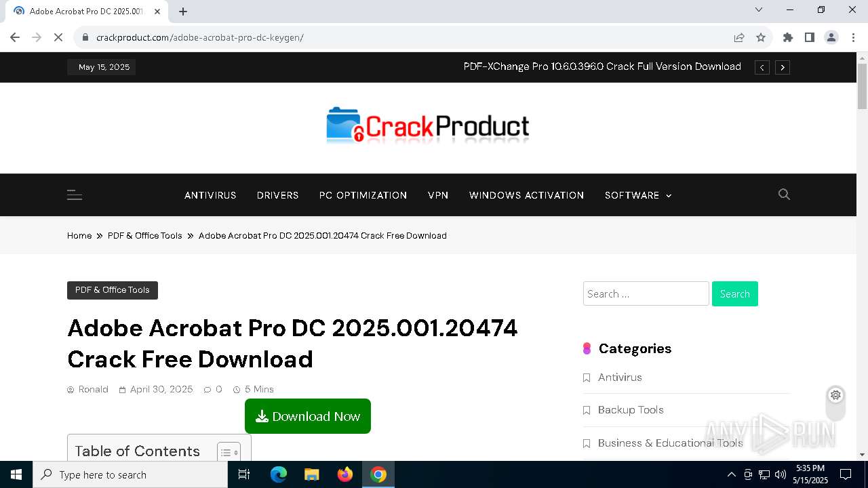Screen dimensions: 868x488
Task: Open the site search magnifier icon
Action: click(784, 195)
